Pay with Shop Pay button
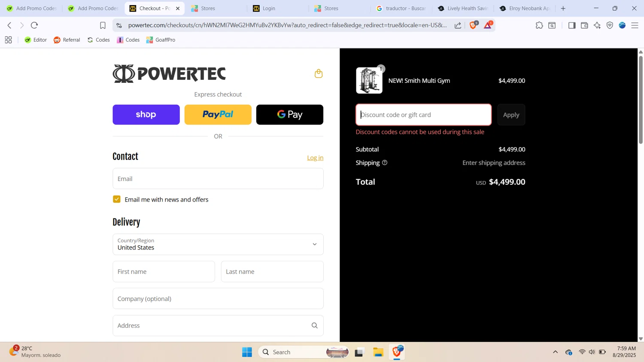Image resolution: width=644 pixels, height=362 pixels. pos(146,115)
